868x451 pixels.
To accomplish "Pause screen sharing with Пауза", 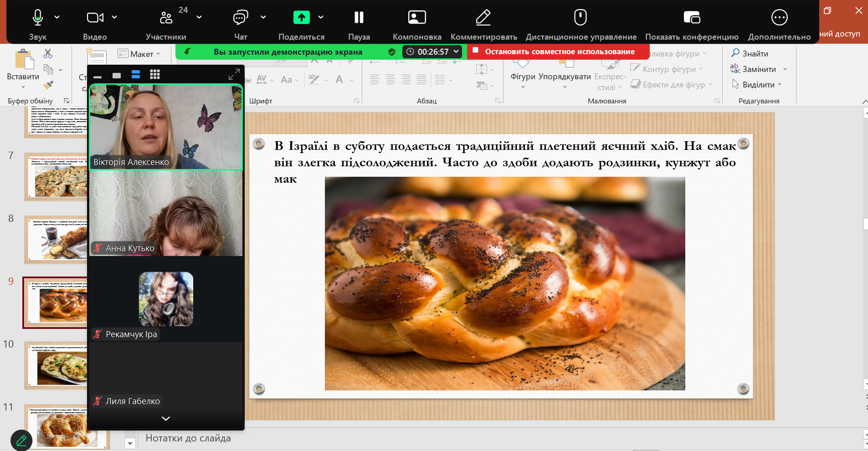I will coord(359,18).
